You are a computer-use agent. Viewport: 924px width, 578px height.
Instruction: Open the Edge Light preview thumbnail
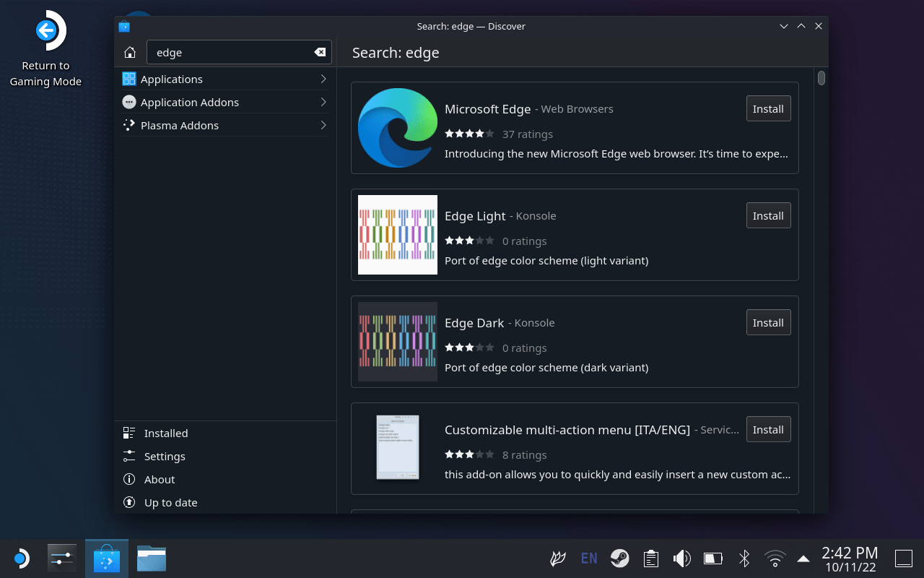click(x=398, y=235)
